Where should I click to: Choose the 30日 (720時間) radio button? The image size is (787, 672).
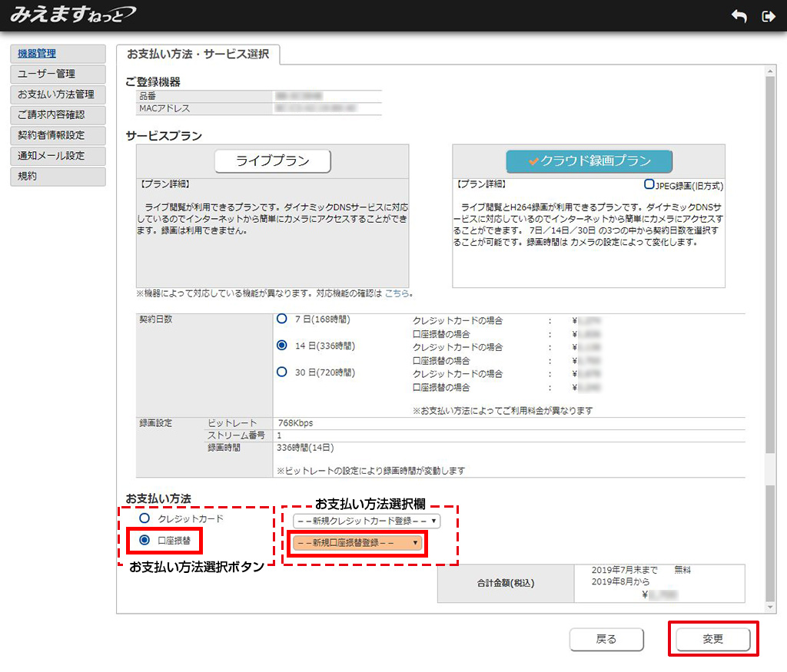coord(282,372)
